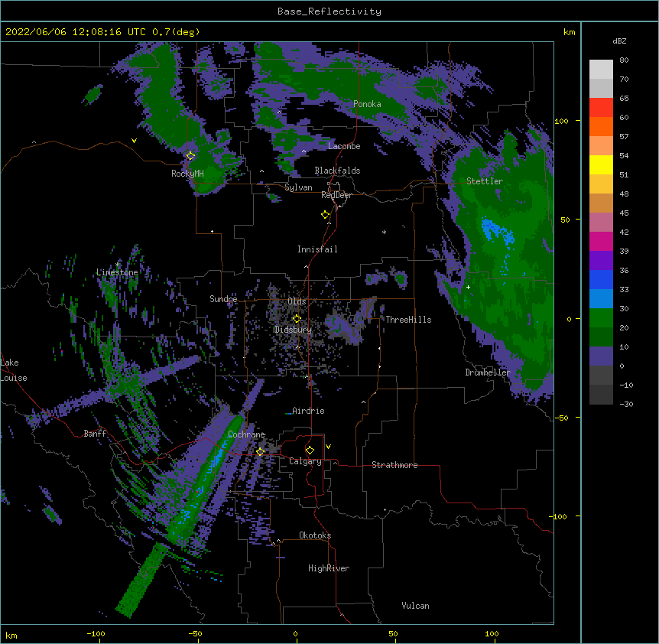Click the Calgary city label
This screenshot has height=644, width=659.
pyautogui.click(x=305, y=461)
